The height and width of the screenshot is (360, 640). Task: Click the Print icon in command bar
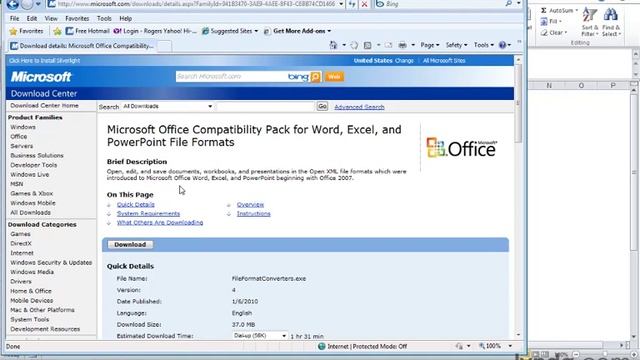pos(402,45)
